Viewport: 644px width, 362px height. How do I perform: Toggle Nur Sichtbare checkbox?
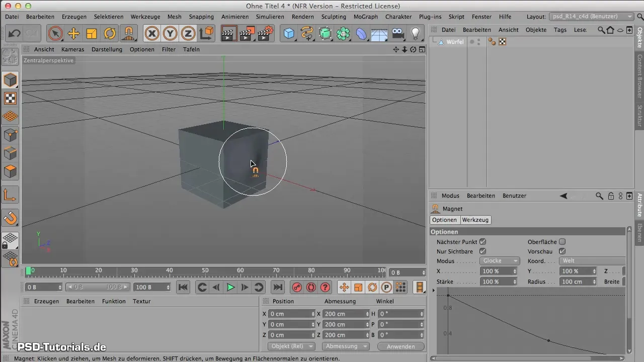pyautogui.click(x=482, y=251)
